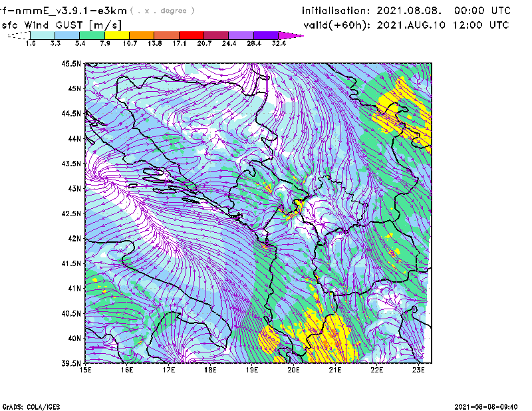Select the dark violet legend swatch

click(265, 35)
